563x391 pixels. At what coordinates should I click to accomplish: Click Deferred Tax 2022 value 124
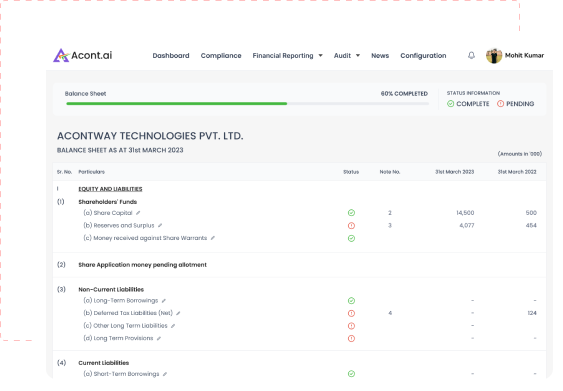pos(532,313)
